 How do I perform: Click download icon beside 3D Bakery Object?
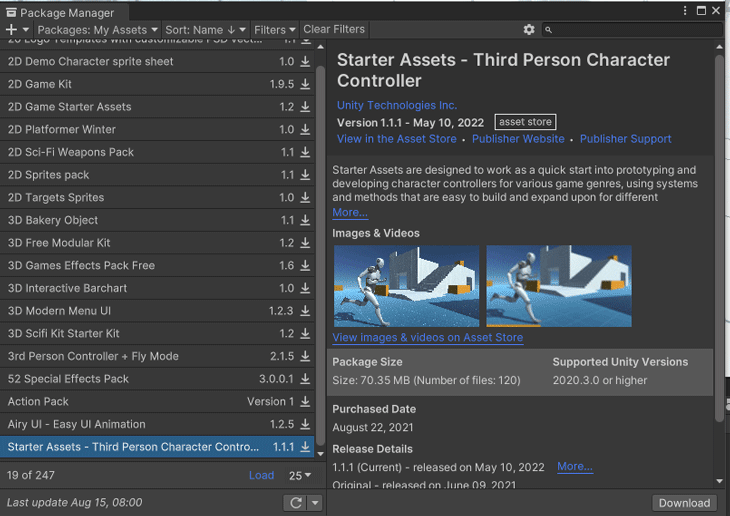tap(306, 220)
